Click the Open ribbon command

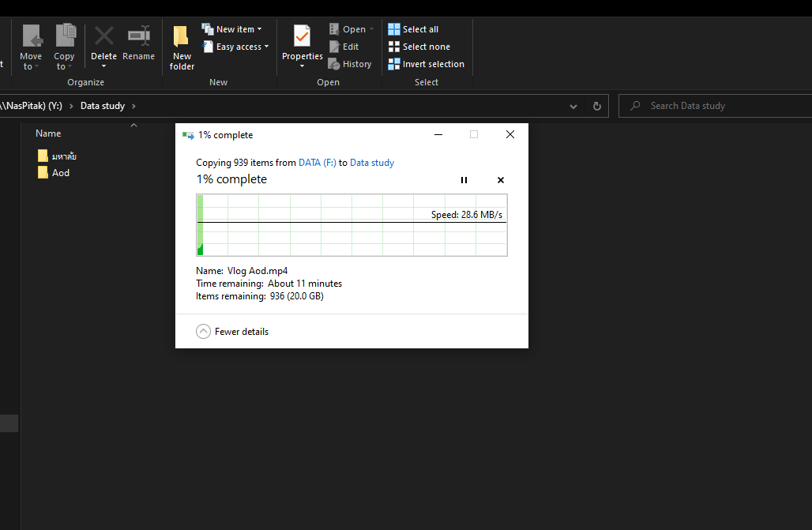(347, 29)
